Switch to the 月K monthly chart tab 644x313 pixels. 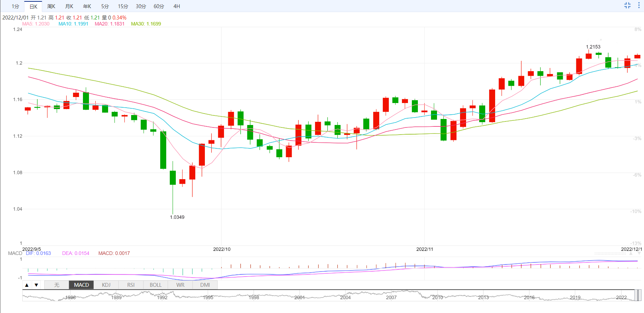pyautogui.click(x=69, y=6)
